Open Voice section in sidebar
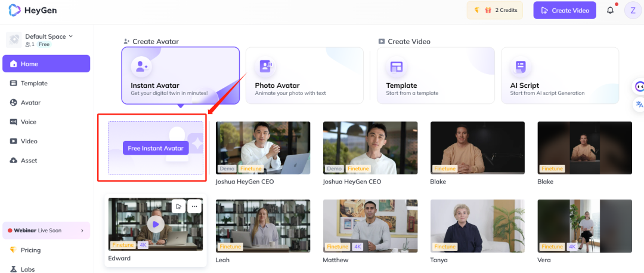The width and height of the screenshot is (644, 273). tap(46, 122)
